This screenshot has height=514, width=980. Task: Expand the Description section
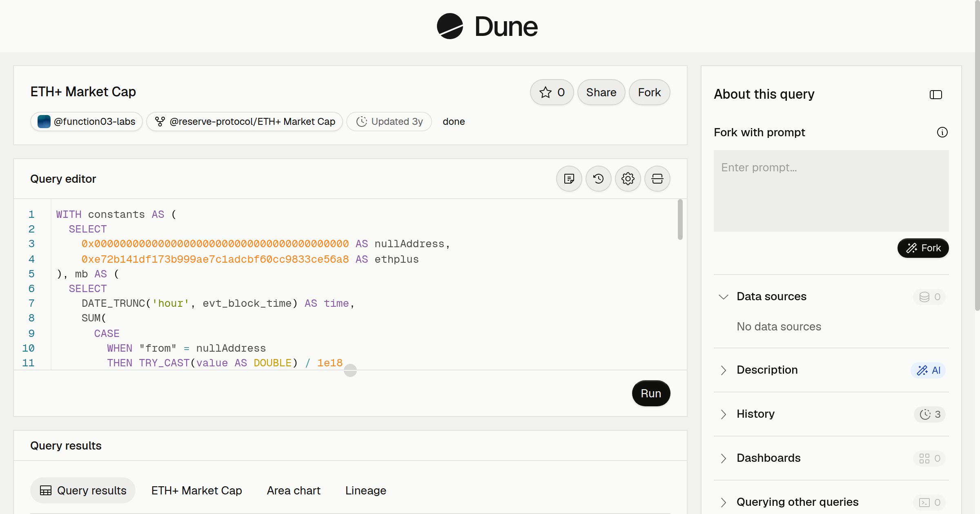click(x=723, y=370)
